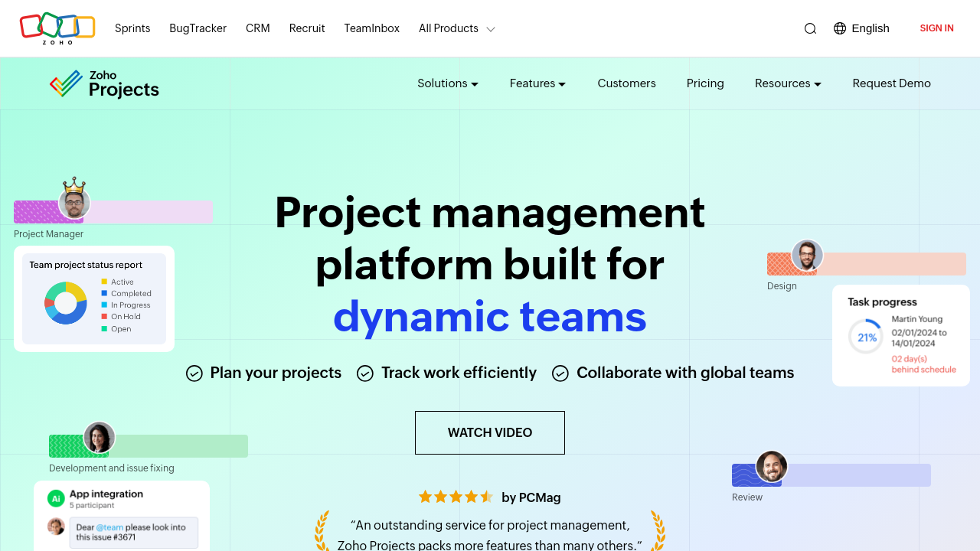Click the crowned Project Manager avatar
This screenshot has width=980, height=551.
pos(74,203)
